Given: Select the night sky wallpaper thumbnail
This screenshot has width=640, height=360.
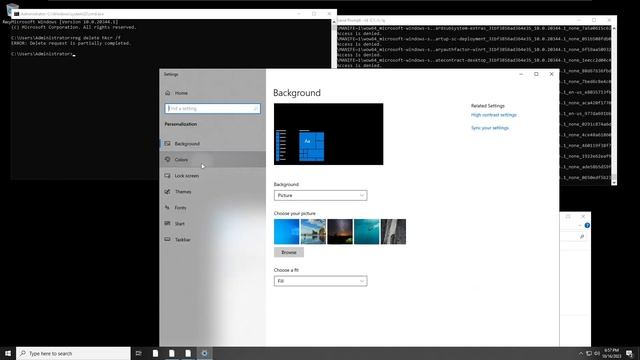Looking at the screenshot, I should point(340,231).
